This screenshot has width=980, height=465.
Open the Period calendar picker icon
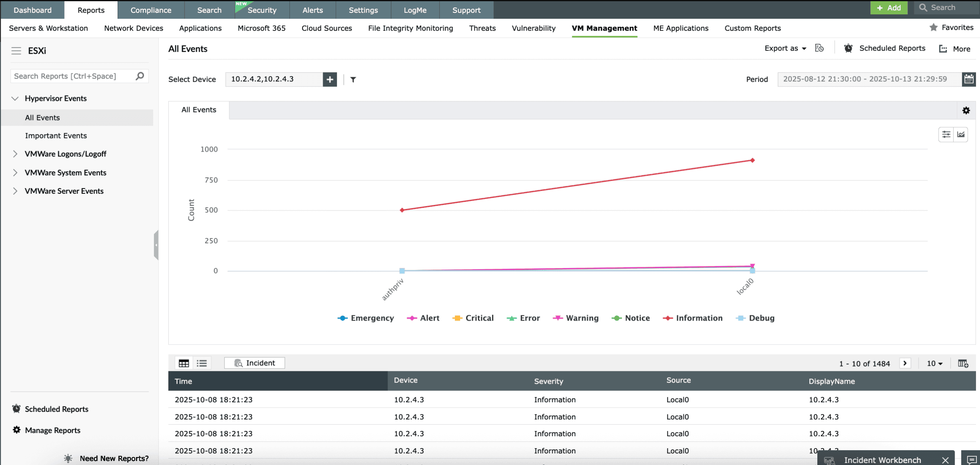point(968,79)
